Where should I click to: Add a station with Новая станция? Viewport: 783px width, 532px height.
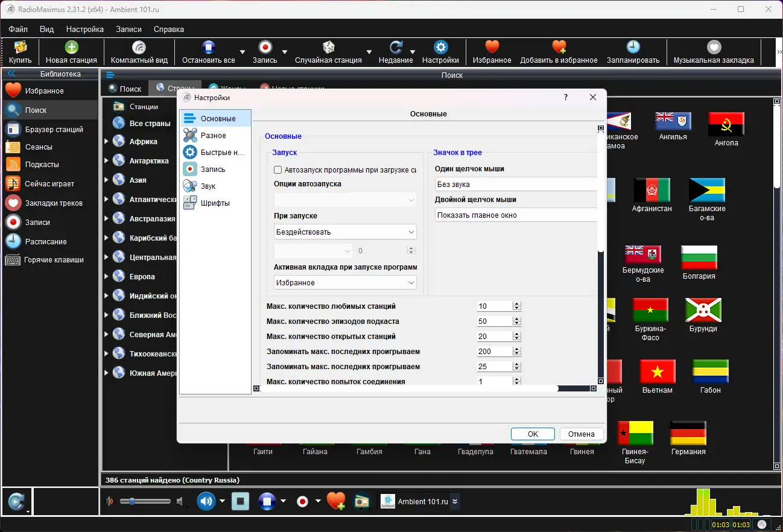(71, 52)
